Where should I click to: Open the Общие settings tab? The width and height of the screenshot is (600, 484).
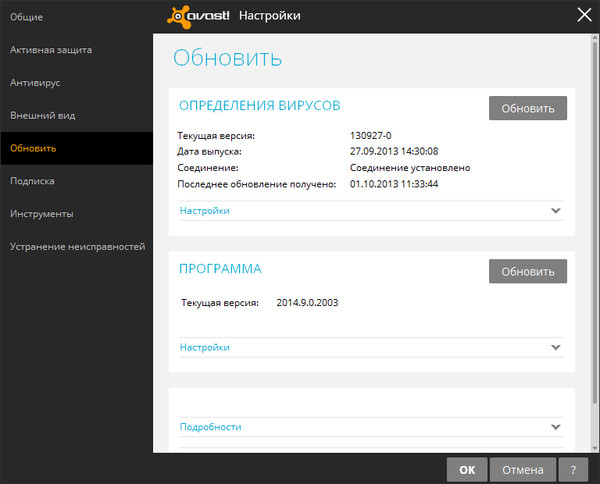tap(27, 17)
